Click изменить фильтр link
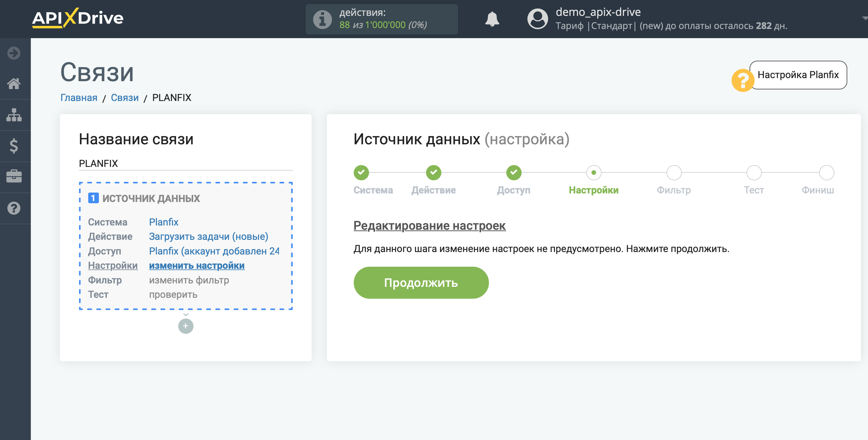 189,280
